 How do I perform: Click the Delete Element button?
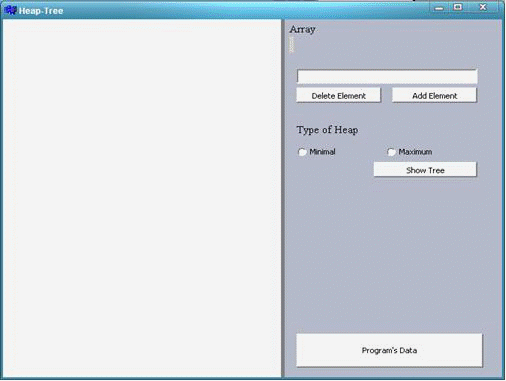point(338,96)
